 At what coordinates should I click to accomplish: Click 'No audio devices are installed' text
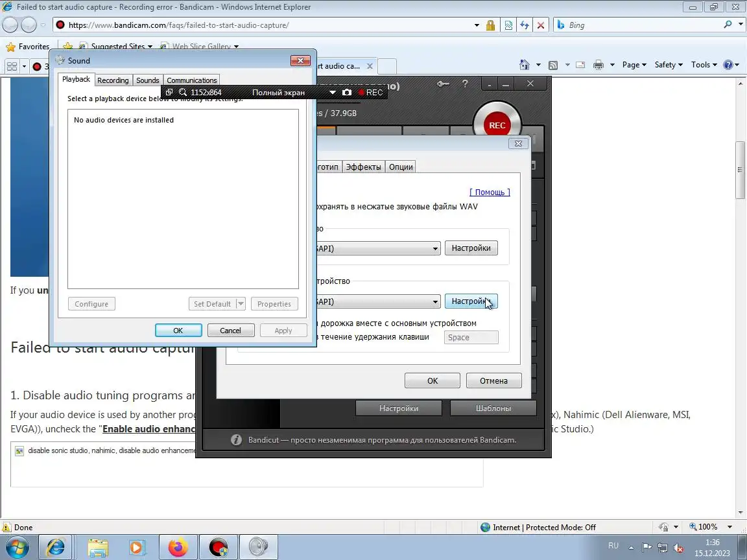pos(124,120)
